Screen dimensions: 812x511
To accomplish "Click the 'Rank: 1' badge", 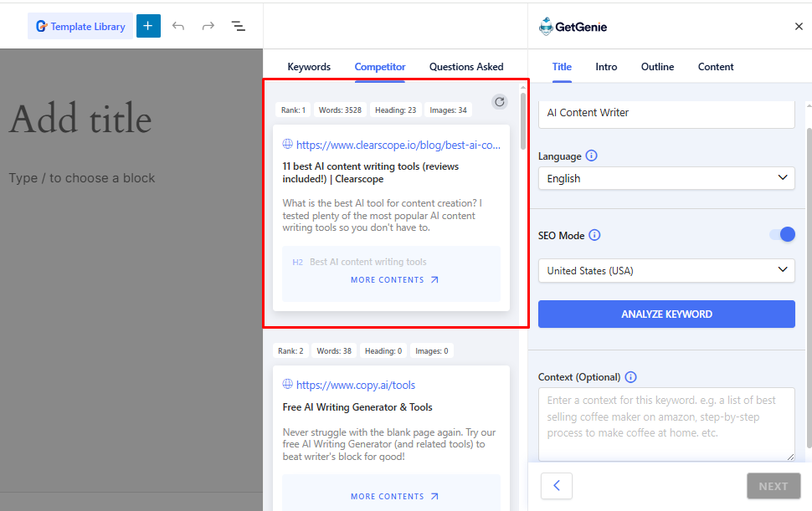I will click(x=293, y=110).
